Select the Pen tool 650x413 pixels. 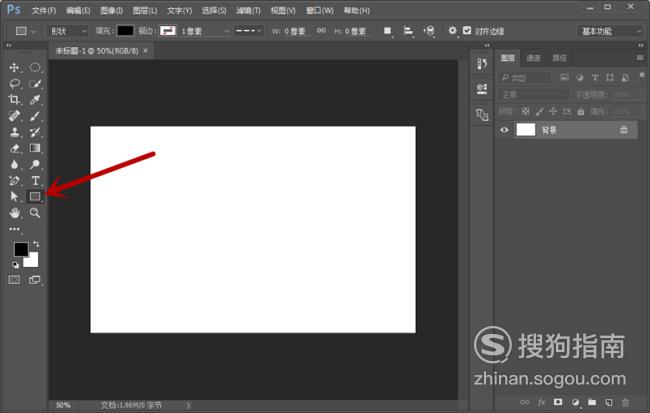(x=14, y=180)
